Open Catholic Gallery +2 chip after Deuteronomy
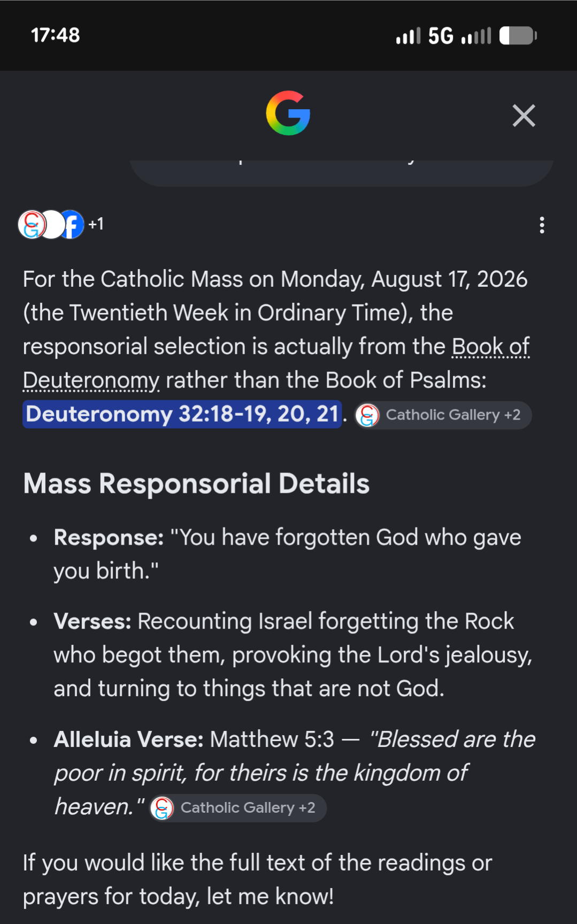This screenshot has width=577, height=924. point(443,415)
